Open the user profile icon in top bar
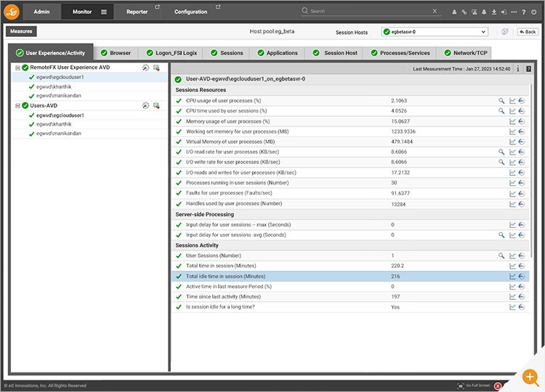This screenshot has height=392, width=545. click(454, 12)
